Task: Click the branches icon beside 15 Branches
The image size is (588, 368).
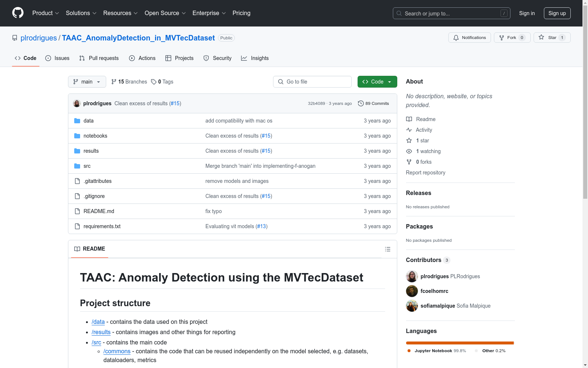Action: click(114, 82)
